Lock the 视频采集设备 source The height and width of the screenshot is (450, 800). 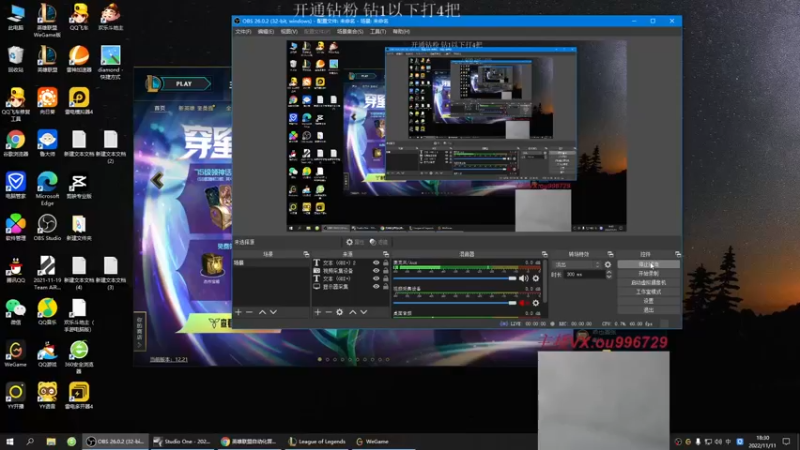point(386,271)
